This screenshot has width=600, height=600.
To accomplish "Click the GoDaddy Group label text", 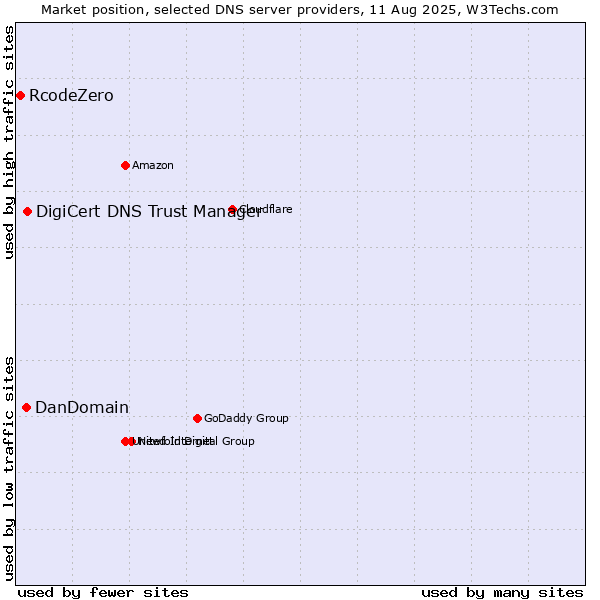I will 246,418.
